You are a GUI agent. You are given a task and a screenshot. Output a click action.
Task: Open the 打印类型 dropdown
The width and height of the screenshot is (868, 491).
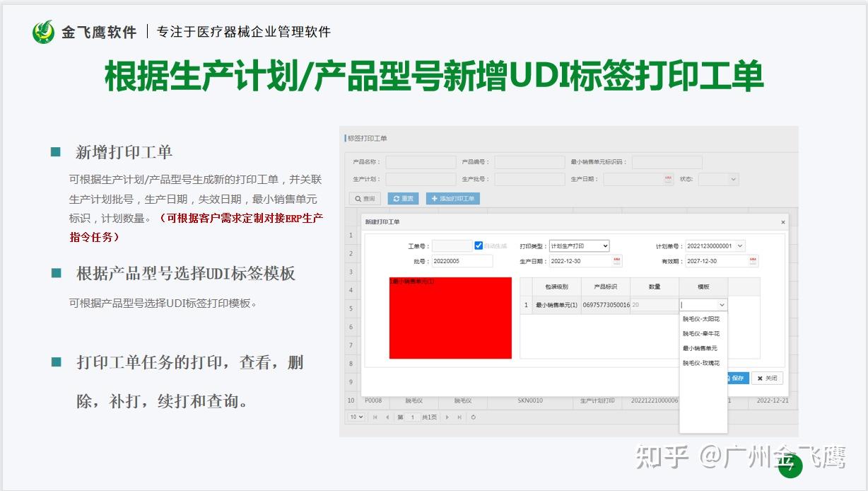580,245
